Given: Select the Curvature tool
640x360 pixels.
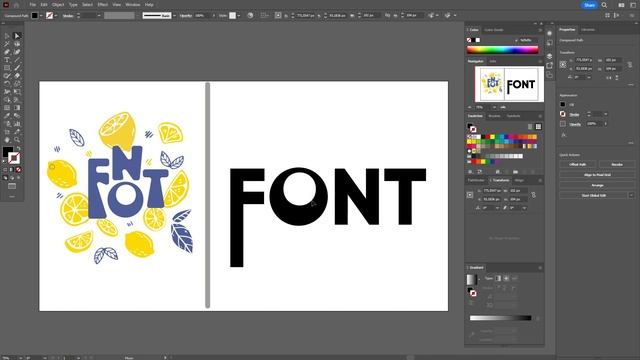Looking at the screenshot, I should (x=17, y=52).
